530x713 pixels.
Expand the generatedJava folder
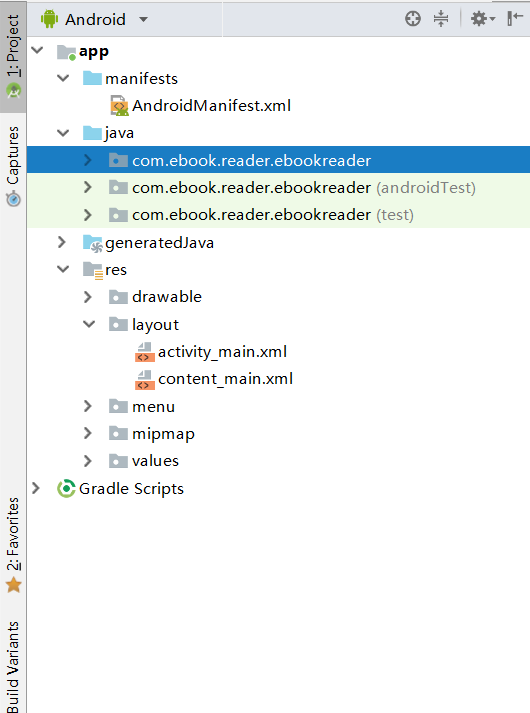point(62,242)
